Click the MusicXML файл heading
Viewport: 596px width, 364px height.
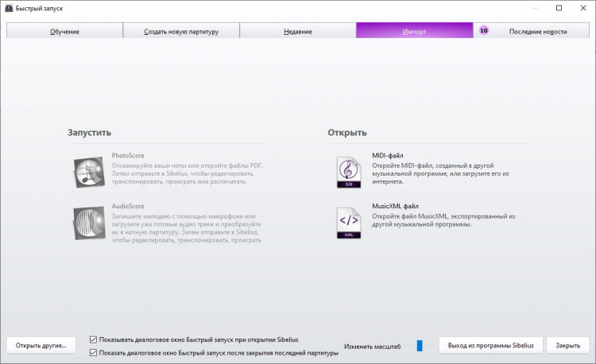(x=395, y=206)
